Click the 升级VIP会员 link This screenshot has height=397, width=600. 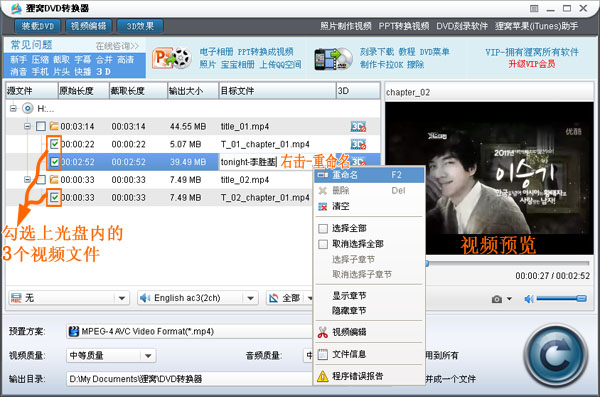(532, 64)
